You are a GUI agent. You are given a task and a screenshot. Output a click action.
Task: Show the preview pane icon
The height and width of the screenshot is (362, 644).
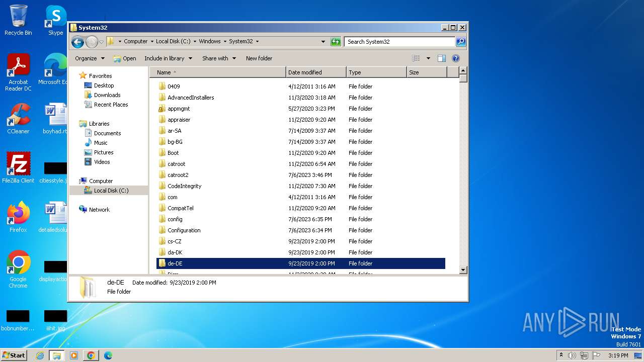[441, 58]
